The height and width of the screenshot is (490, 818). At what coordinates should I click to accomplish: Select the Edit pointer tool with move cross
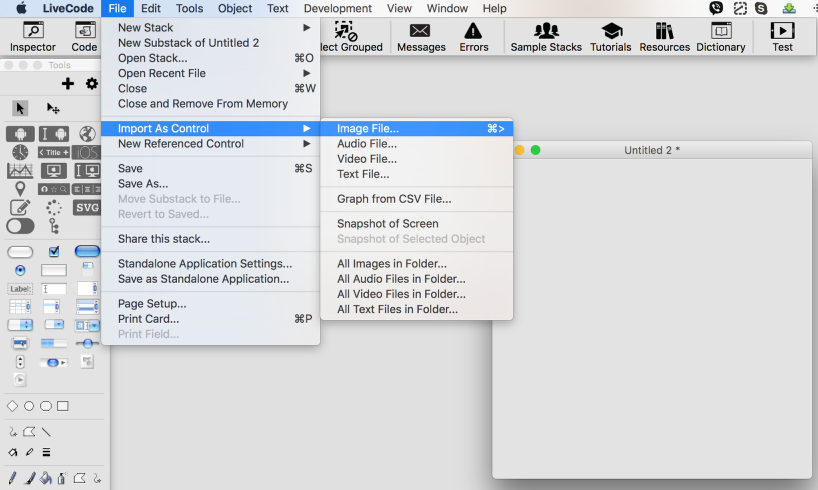pyautogui.click(x=53, y=109)
